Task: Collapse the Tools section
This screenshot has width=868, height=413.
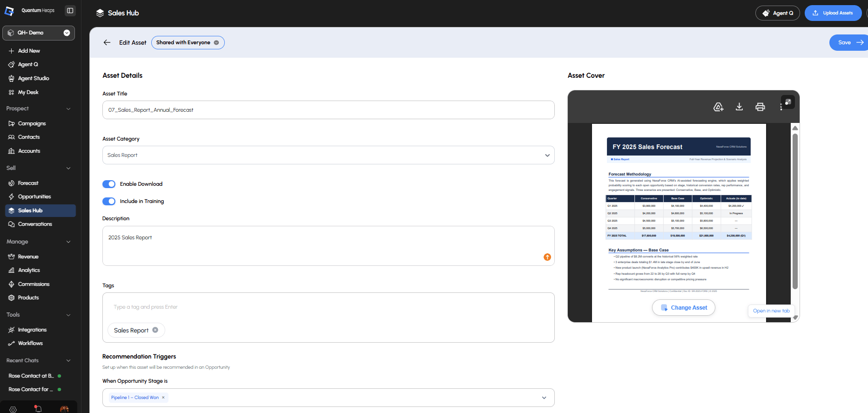Action: [x=68, y=315]
